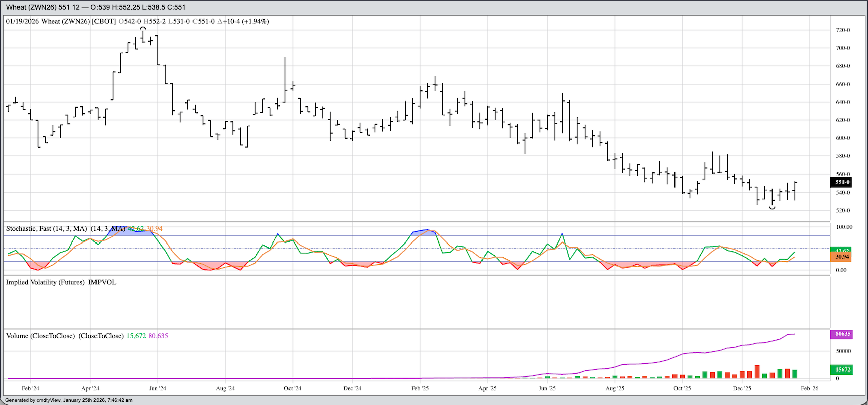Viewport: 868px width, 405px height.
Task: Click the swing high arc marker above the peak
Action: pyautogui.click(x=143, y=28)
